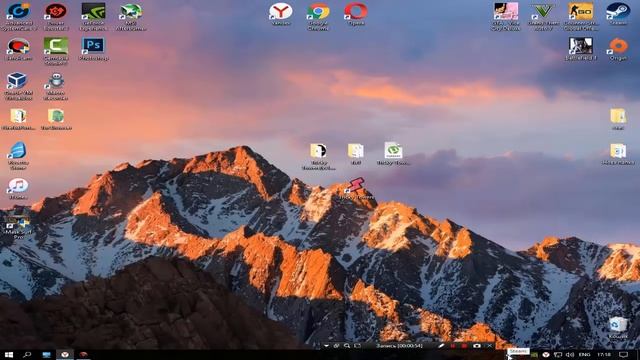Viewport: 640px width, 360px height.
Task: Open Task View on the taskbar
Action: point(46,355)
